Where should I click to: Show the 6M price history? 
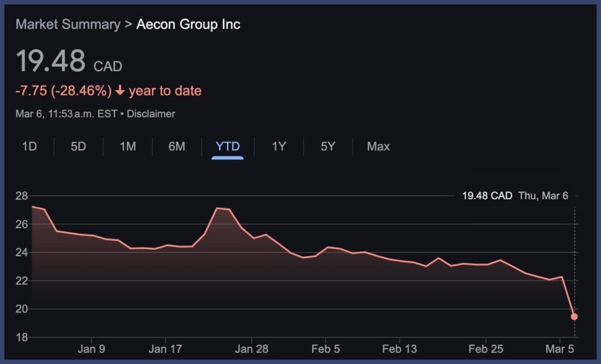(x=177, y=147)
